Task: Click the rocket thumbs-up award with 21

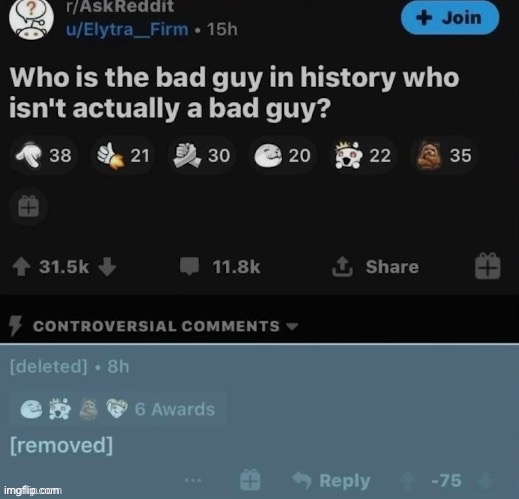Action: pyautogui.click(x=123, y=155)
